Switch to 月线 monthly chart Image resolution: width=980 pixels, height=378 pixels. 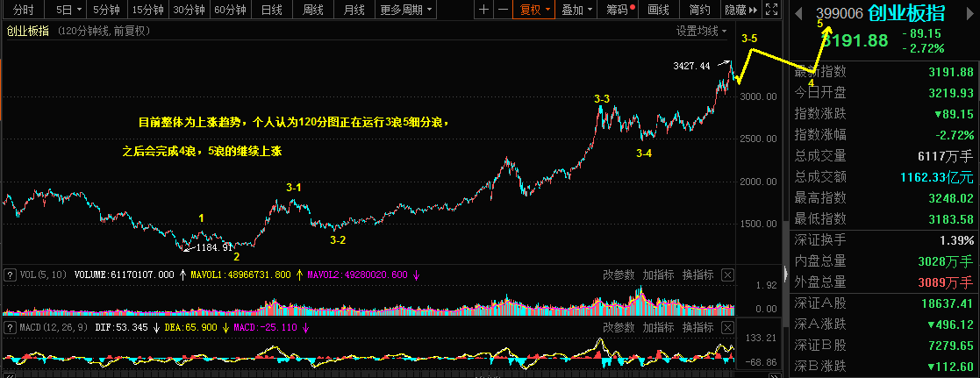pos(354,10)
